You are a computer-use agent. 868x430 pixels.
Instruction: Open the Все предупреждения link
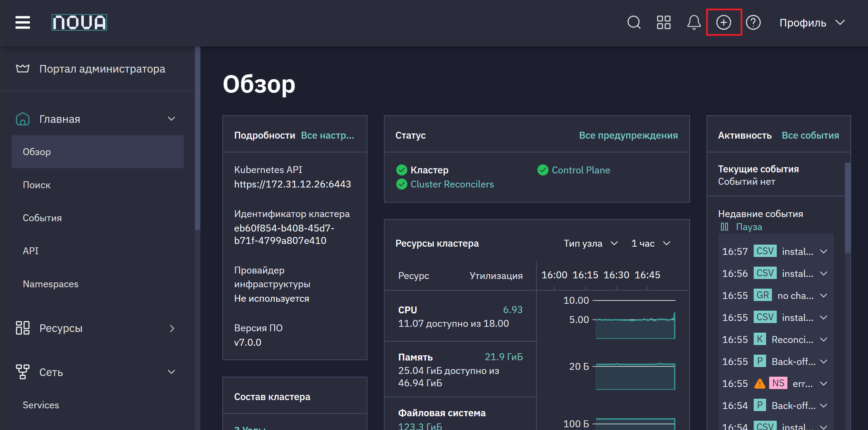(628, 135)
